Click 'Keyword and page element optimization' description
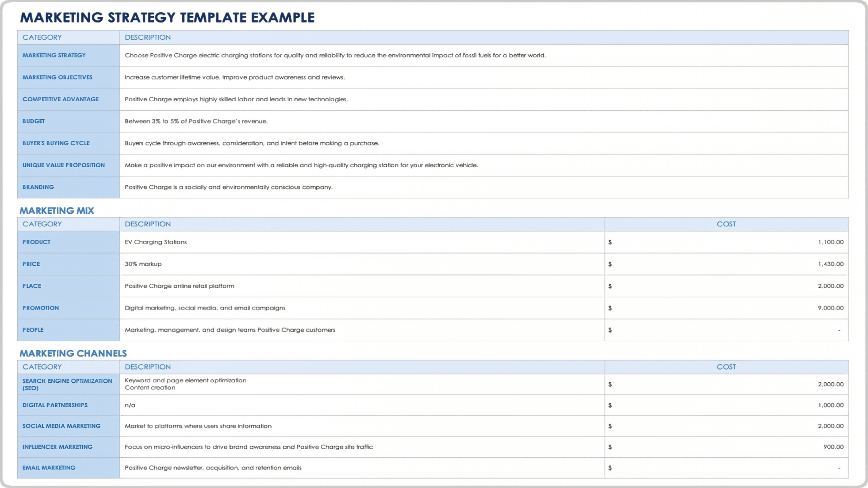 362,385
